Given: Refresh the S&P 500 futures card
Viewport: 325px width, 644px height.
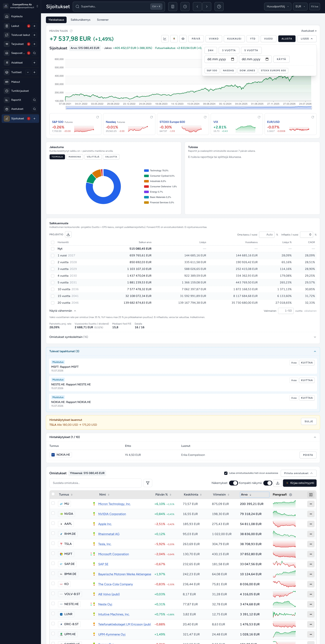Looking at the screenshot, I should [x=98, y=117].
